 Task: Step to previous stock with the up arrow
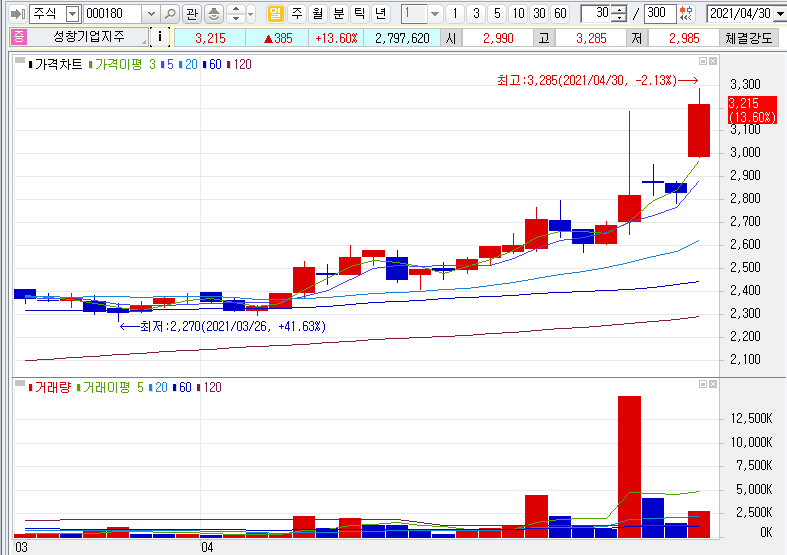pyautogui.click(x=236, y=9)
